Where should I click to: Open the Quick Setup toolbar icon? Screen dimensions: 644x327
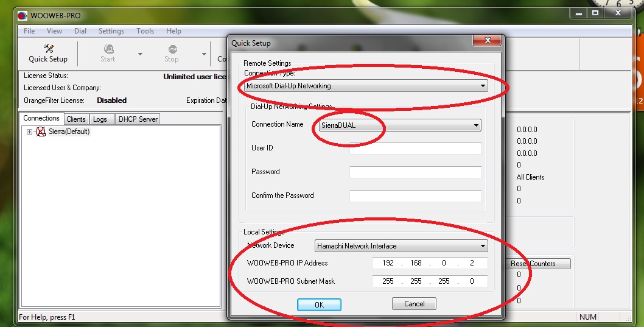(x=49, y=49)
